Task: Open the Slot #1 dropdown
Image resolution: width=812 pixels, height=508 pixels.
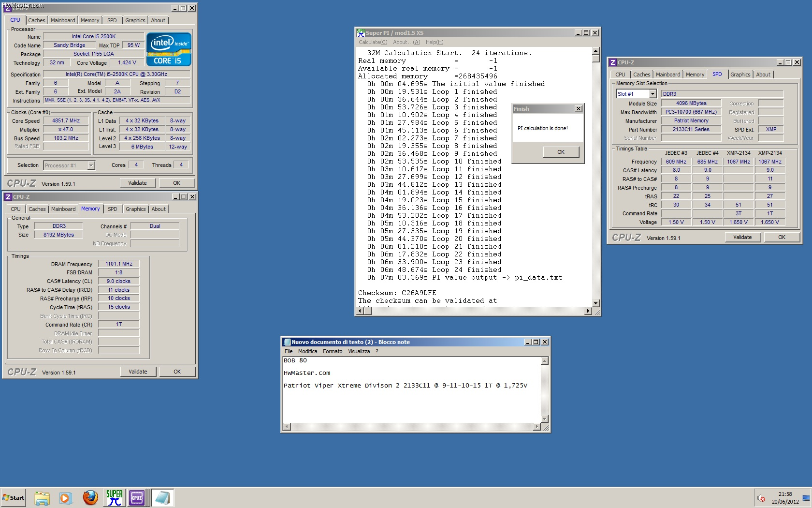Action: pos(653,94)
